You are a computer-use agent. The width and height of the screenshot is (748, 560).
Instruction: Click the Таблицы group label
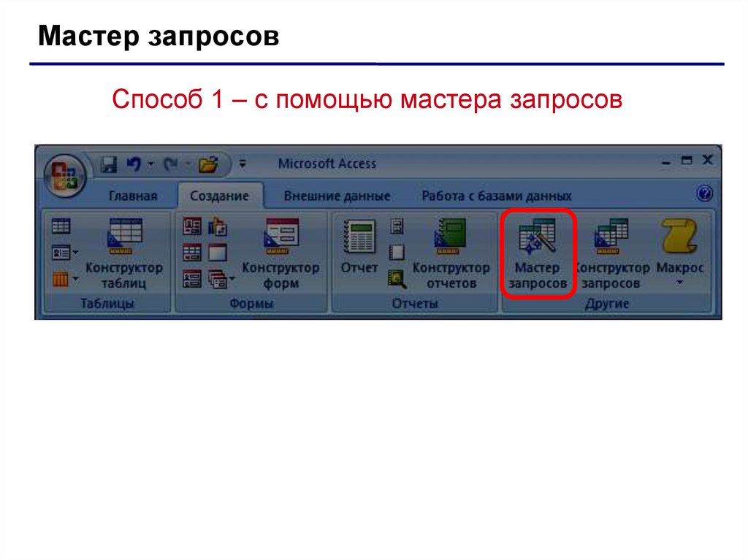[x=107, y=304]
